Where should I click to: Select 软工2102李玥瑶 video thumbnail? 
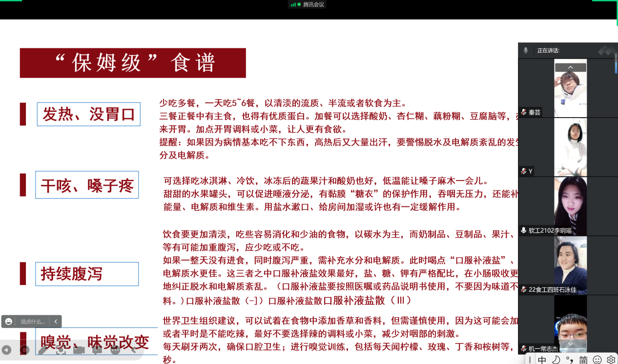coord(570,206)
